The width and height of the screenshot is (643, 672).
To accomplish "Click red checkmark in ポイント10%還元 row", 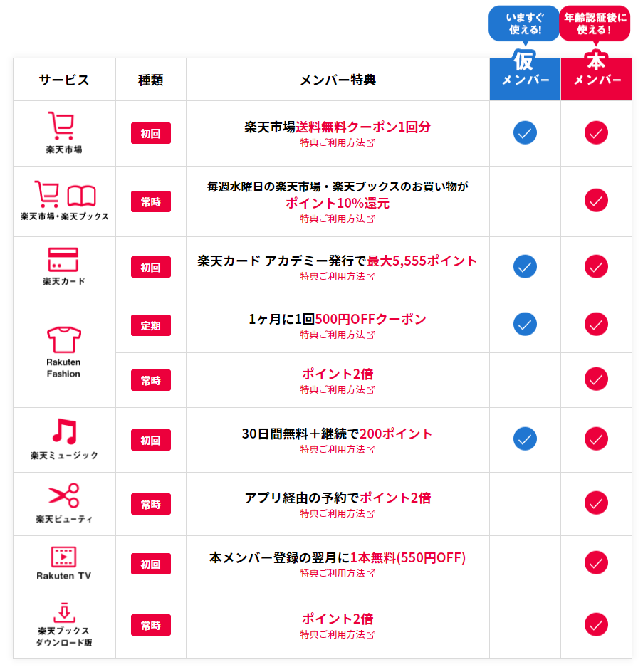I will (x=596, y=200).
